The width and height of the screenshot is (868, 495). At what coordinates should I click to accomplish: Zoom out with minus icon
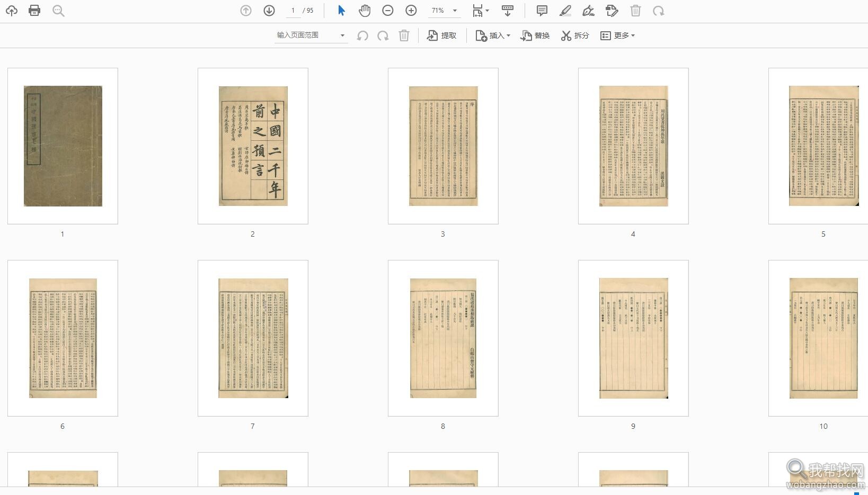[388, 11]
